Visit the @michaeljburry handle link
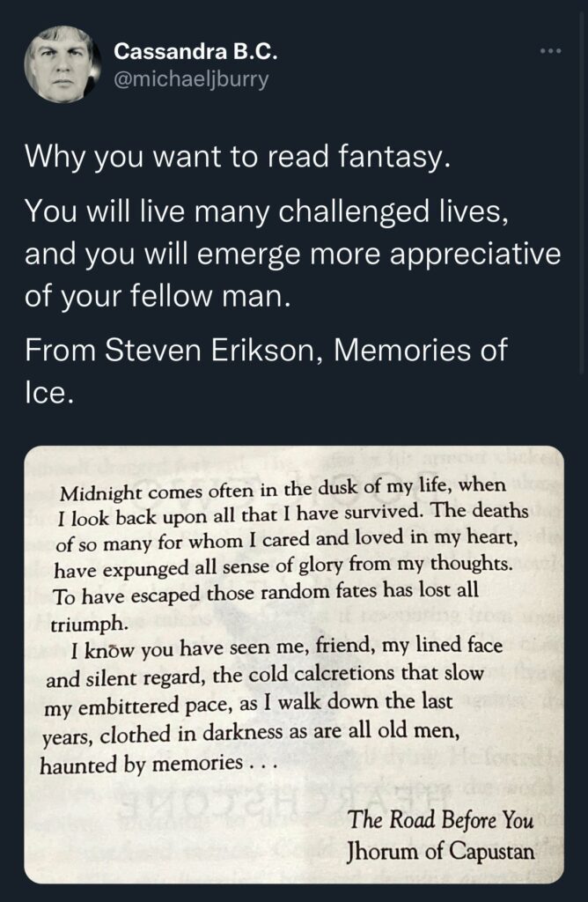This screenshot has height=902, width=588. click(191, 78)
